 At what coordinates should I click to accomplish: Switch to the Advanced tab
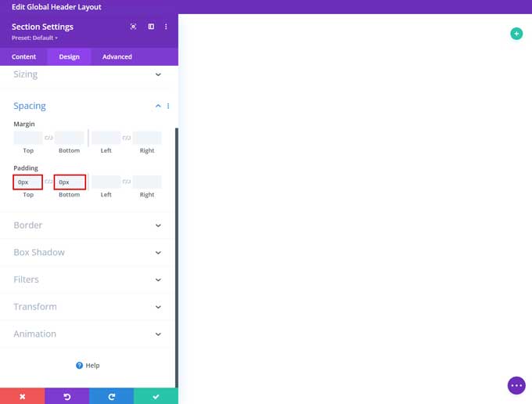click(117, 57)
